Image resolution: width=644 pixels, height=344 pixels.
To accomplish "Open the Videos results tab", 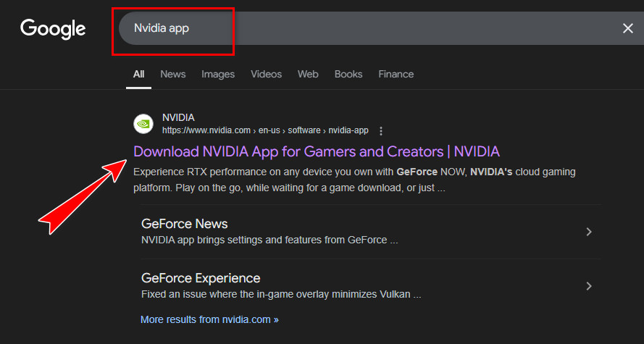I will [x=266, y=74].
